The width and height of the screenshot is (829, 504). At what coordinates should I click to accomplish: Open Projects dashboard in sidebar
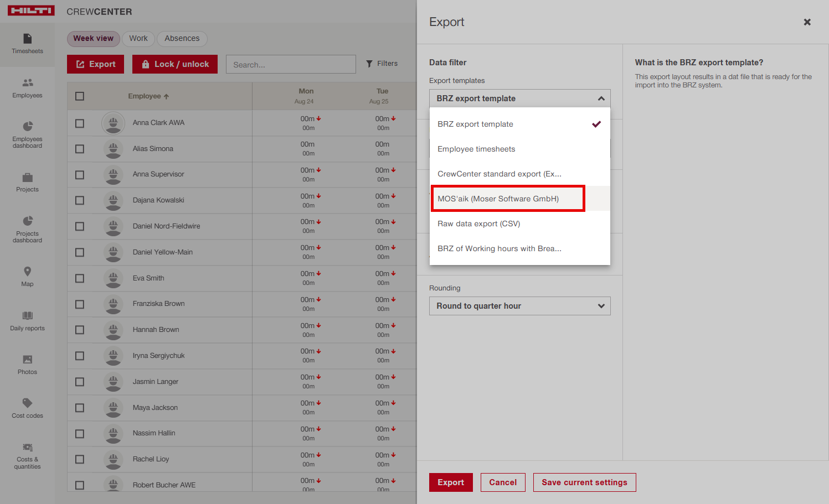[27, 230]
